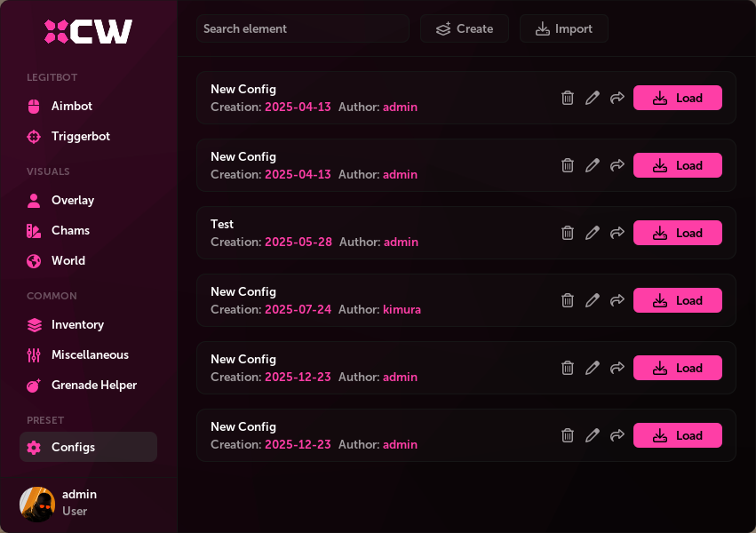Image resolution: width=756 pixels, height=533 pixels.
Task: Open the Inventory layers icon
Action: tap(33, 324)
